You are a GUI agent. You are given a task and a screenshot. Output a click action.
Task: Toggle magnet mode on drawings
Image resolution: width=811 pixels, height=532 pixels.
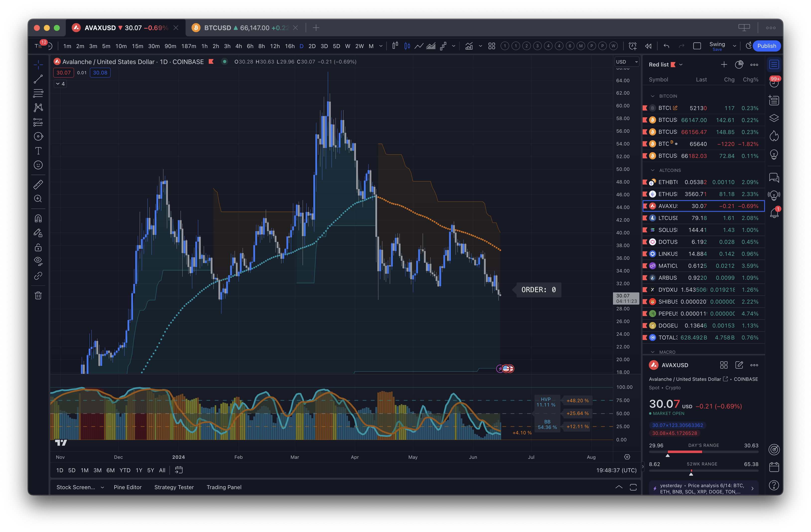pos(38,218)
